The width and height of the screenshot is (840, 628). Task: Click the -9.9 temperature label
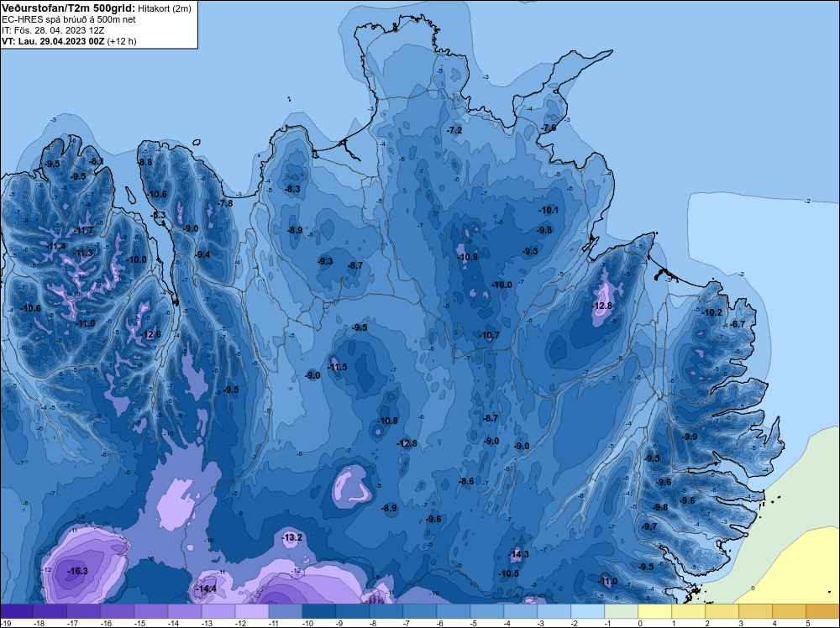(690, 437)
